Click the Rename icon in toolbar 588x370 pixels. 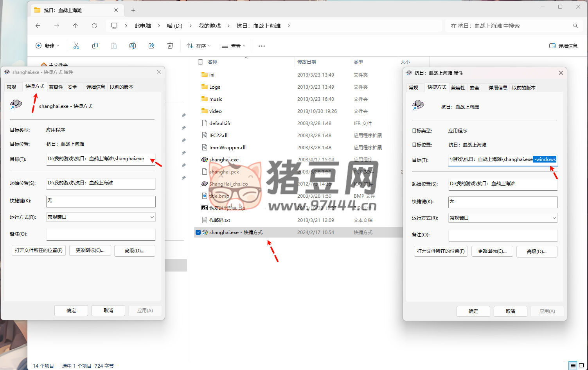point(133,46)
